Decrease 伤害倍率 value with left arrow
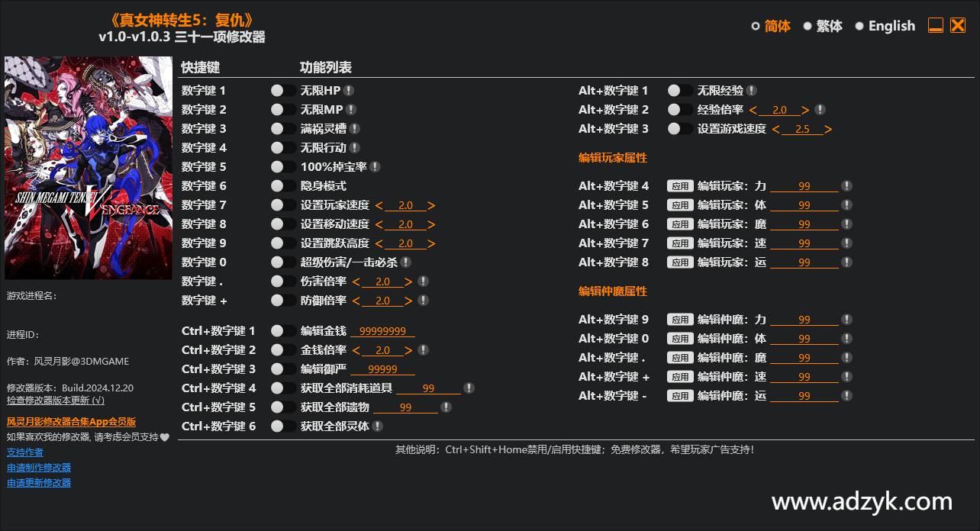Image resolution: width=980 pixels, height=531 pixels. click(x=356, y=282)
